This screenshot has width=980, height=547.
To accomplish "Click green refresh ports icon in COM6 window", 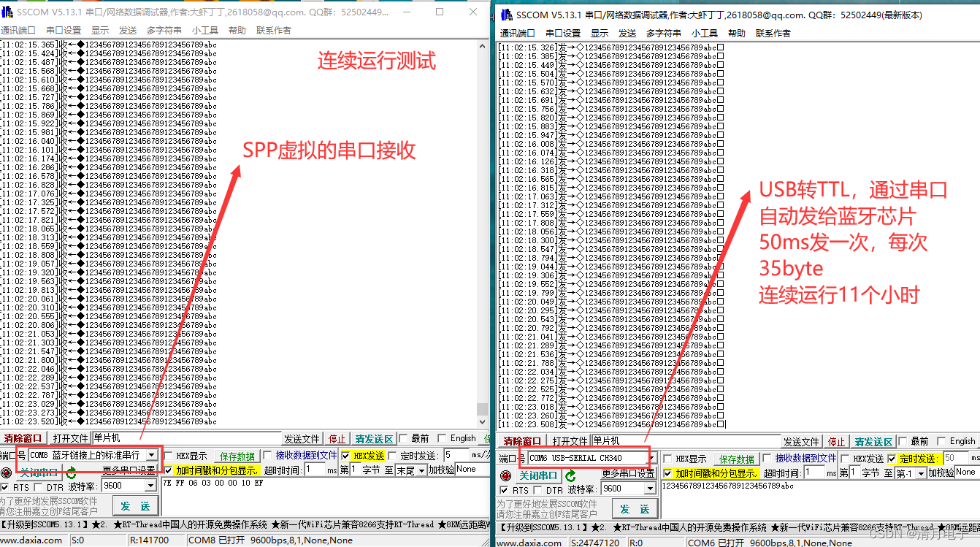I will coord(570,476).
